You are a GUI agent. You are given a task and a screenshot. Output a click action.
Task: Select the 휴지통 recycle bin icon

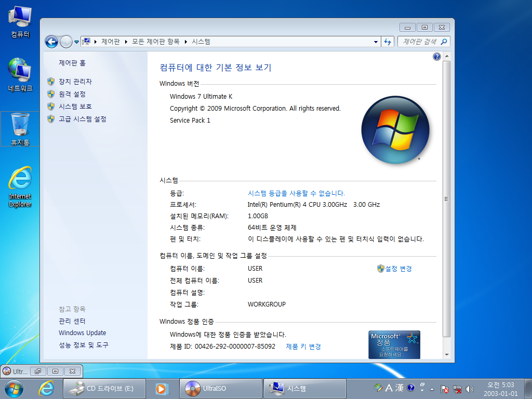pyautogui.click(x=20, y=129)
